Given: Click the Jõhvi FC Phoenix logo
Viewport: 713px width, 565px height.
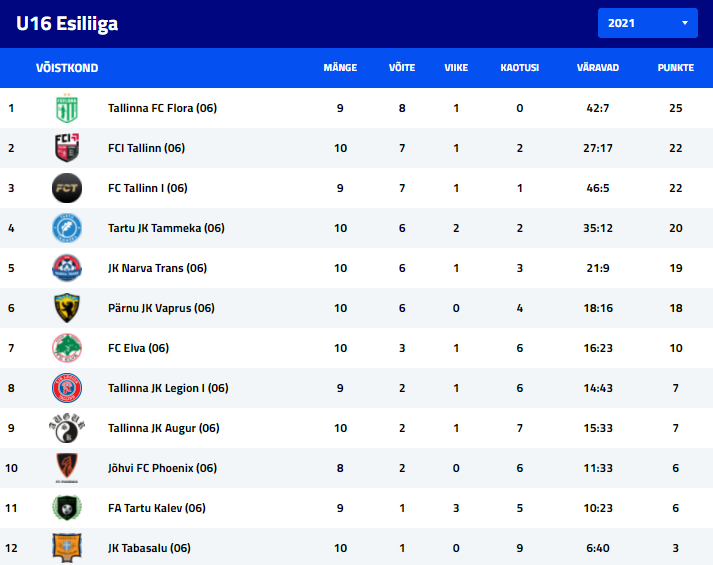Looking at the screenshot, I should 67,468.
